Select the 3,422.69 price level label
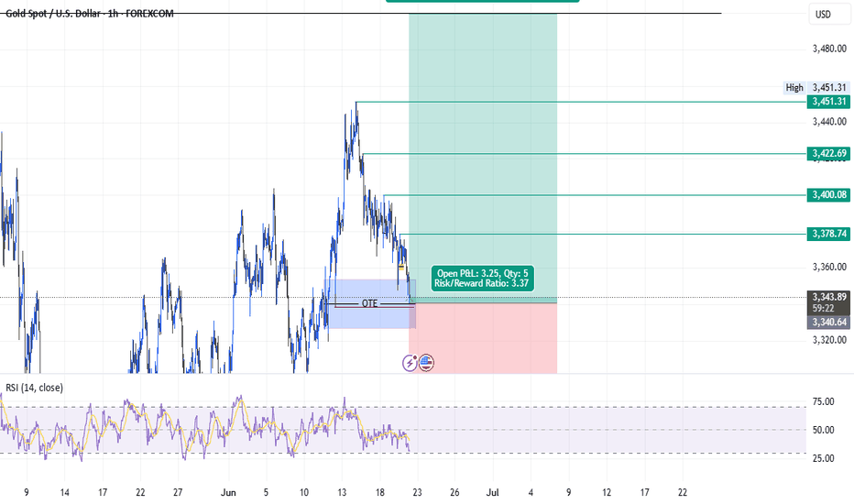 coord(828,153)
